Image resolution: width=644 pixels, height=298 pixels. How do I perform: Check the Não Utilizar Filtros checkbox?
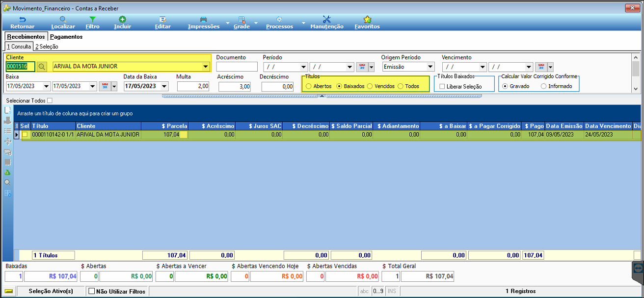91,291
